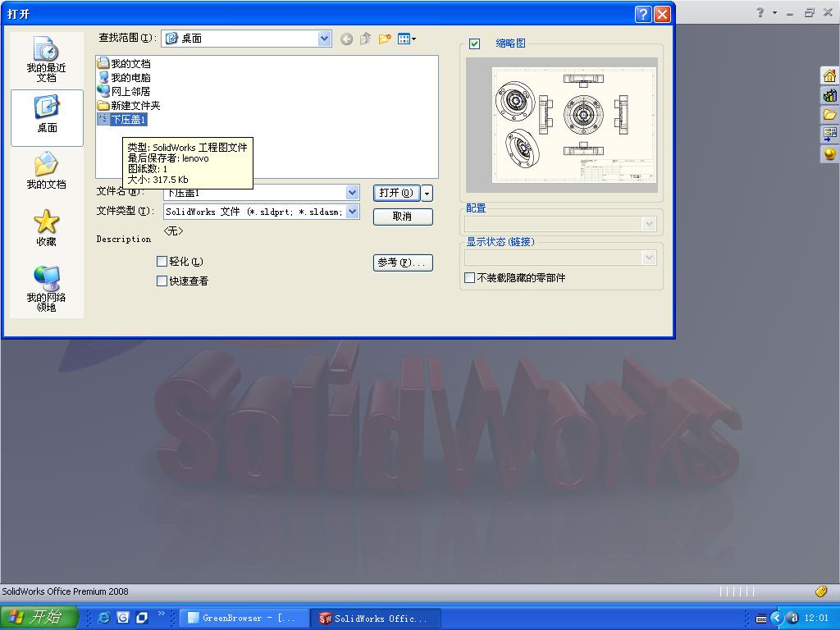
Task: Launch Internet Explorer from quick launch
Action: tap(104, 618)
